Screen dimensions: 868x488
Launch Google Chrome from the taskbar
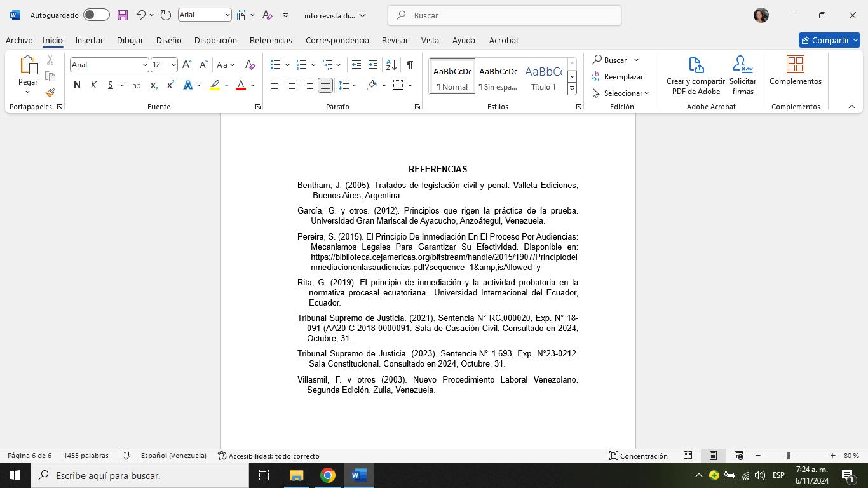(328, 475)
